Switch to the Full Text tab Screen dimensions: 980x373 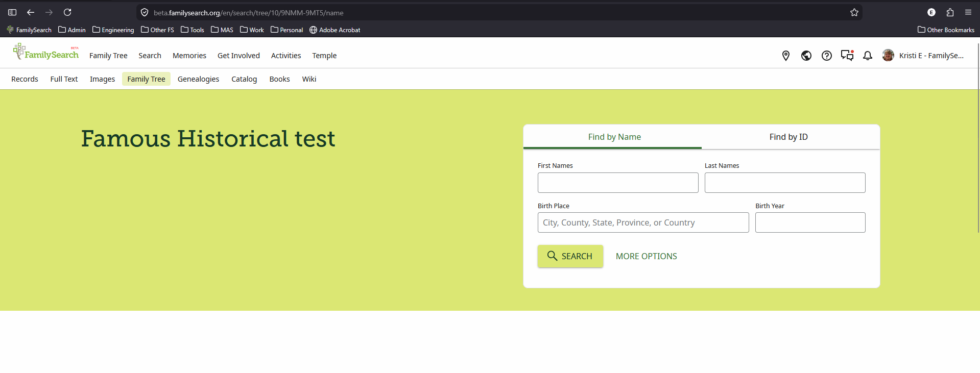64,79
